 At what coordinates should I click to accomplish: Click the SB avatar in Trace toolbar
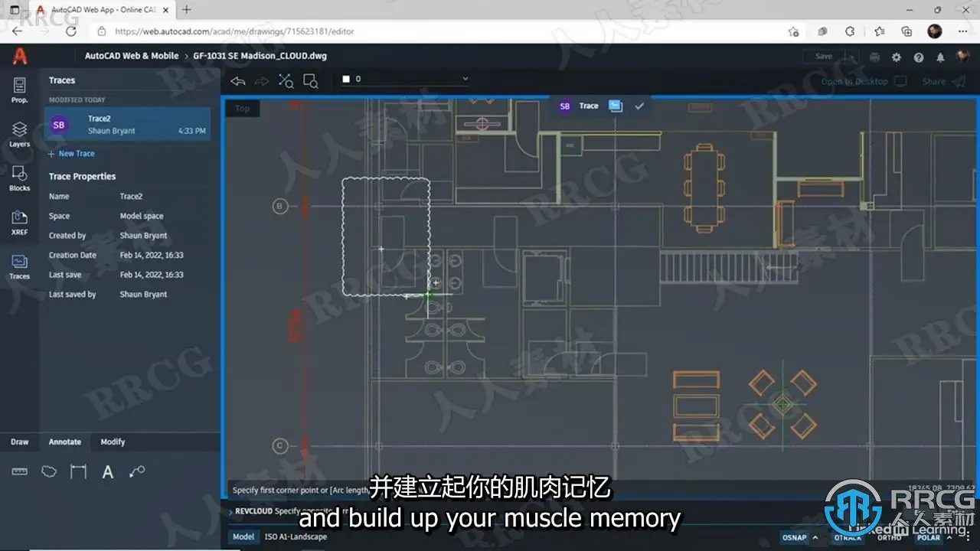point(565,106)
